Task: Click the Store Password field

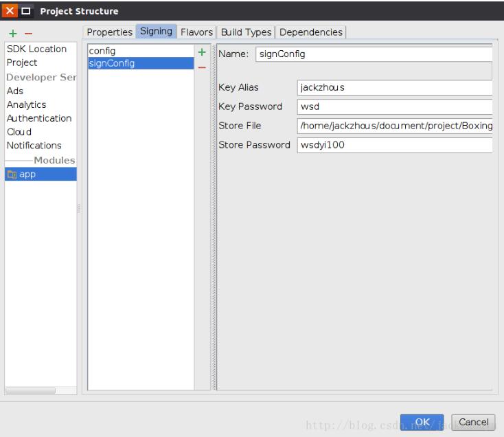Action: [x=395, y=146]
